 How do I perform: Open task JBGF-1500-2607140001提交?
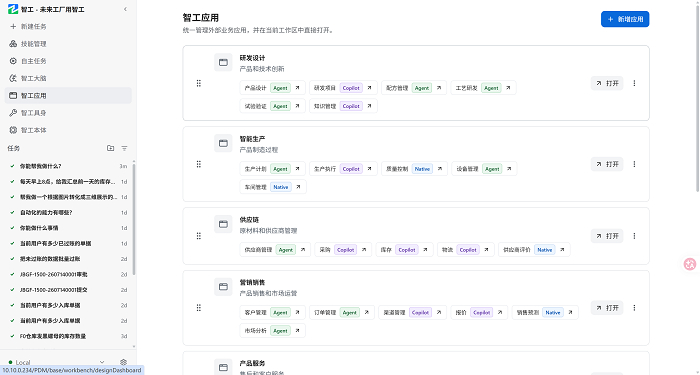tap(68, 290)
